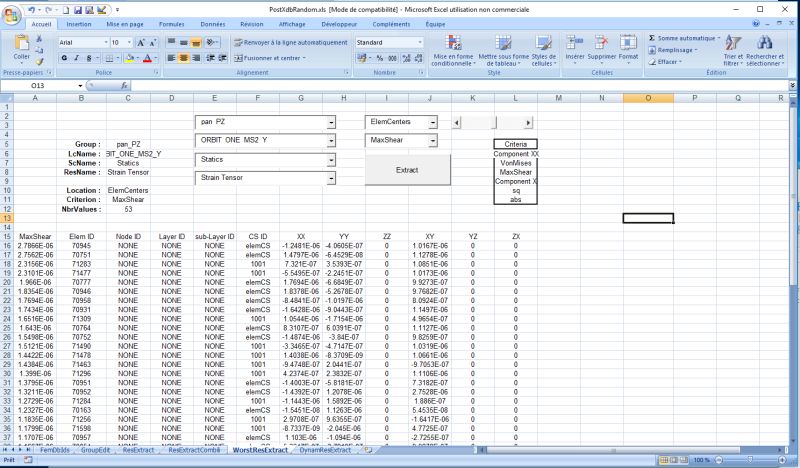Toggle center horizontal alignment
The image size is (800, 468).
pyautogui.click(x=184, y=58)
